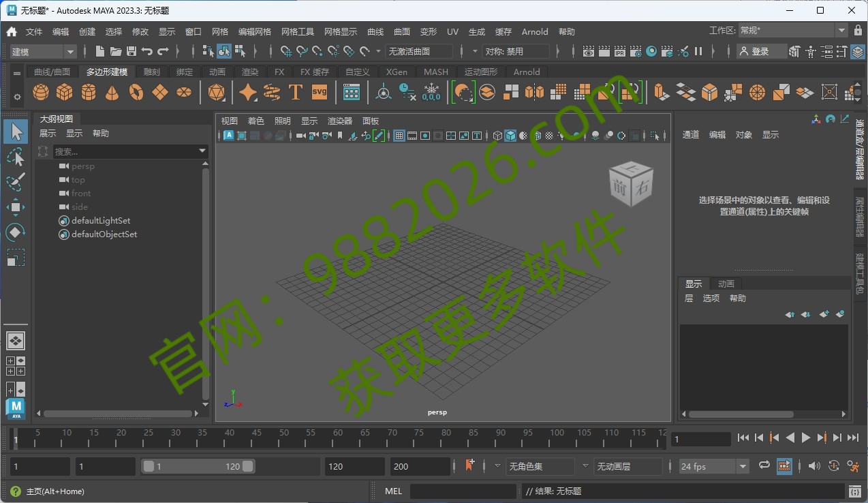Click the MEL command input field

[x=463, y=491]
